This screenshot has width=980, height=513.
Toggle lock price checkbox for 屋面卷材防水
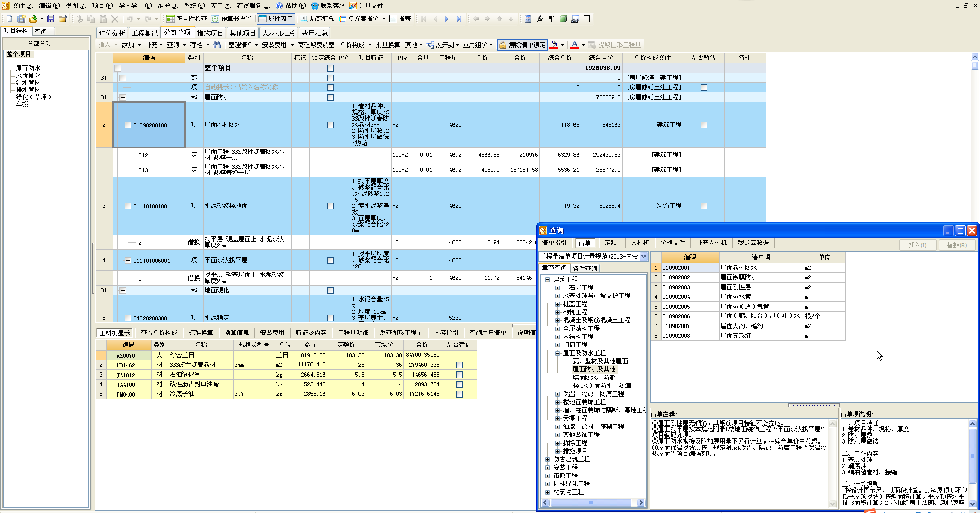coord(330,125)
